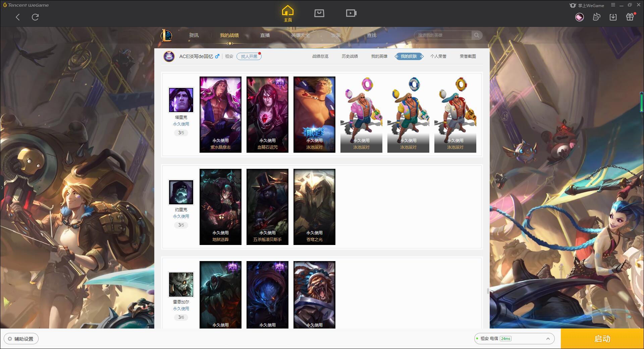The height and width of the screenshot is (349, 644).
Task: Click the 约里克 champion portrait
Action: pyautogui.click(x=181, y=192)
